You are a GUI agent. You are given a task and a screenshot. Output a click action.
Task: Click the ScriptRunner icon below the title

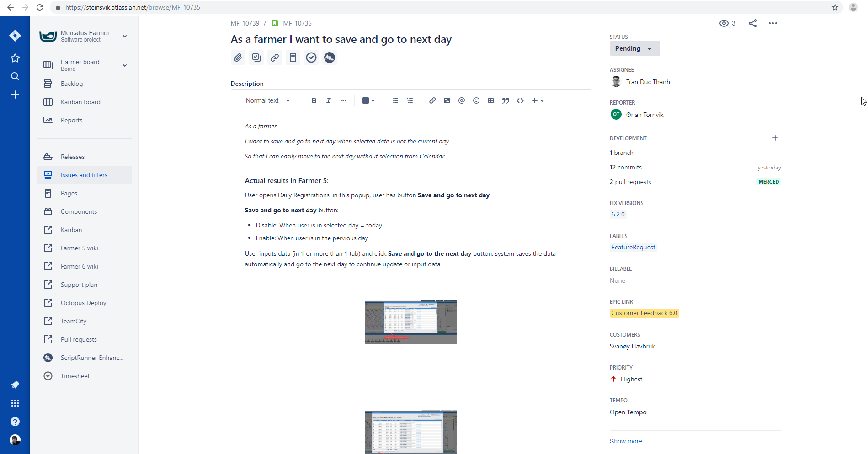click(x=330, y=58)
